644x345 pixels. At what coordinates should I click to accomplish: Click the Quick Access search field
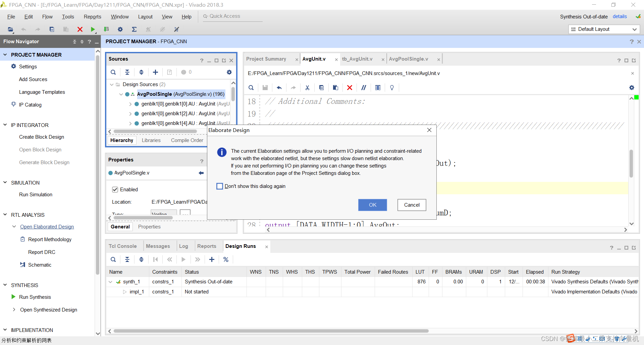232,16
